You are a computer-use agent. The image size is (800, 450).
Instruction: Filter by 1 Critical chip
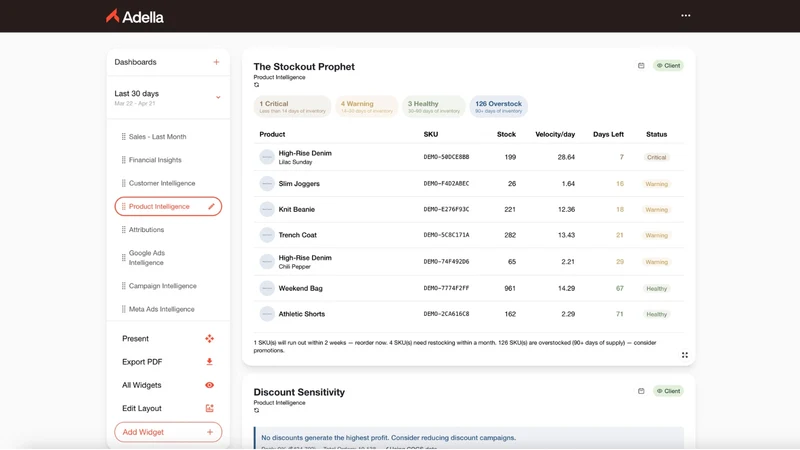292,106
